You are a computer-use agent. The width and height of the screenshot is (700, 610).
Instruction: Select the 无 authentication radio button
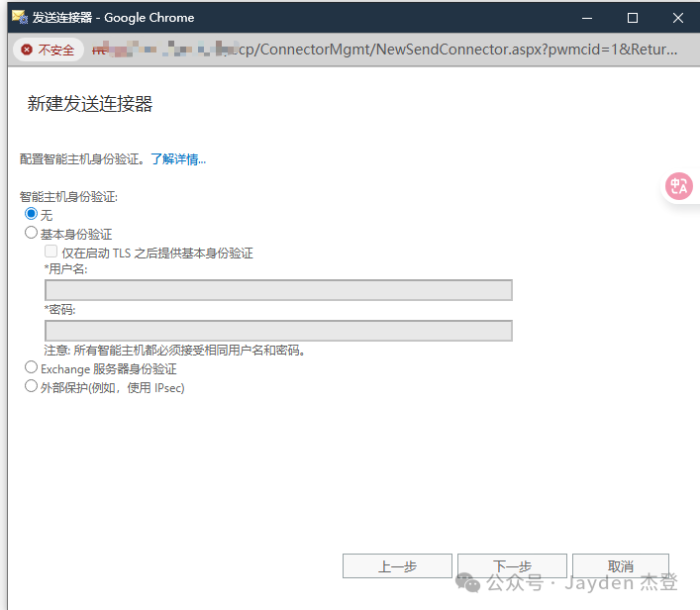tap(31, 214)
